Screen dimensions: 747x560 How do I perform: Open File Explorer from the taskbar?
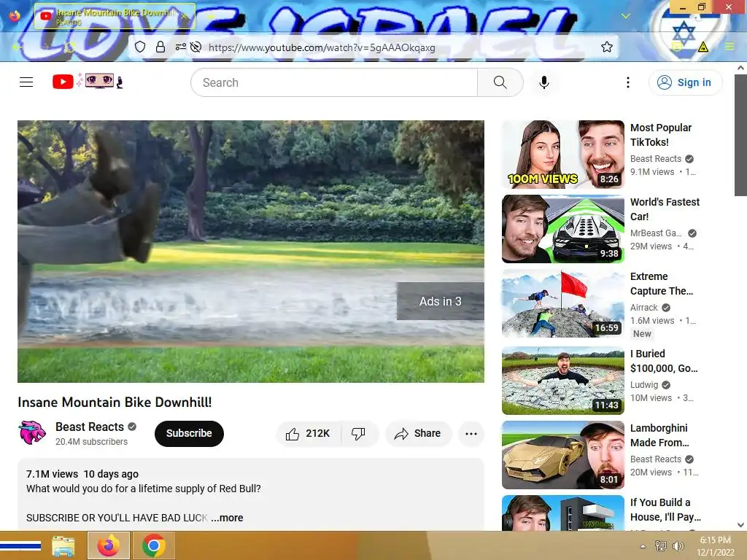click(x=63, y=545)
